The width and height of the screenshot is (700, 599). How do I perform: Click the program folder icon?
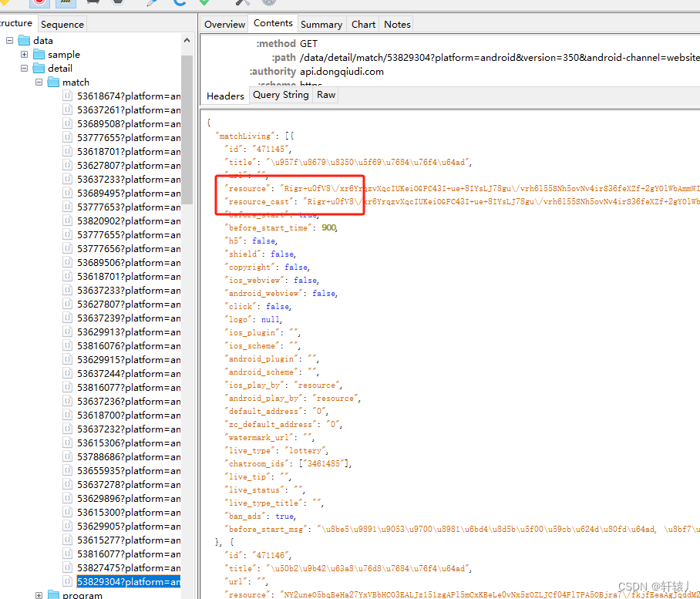53,594
